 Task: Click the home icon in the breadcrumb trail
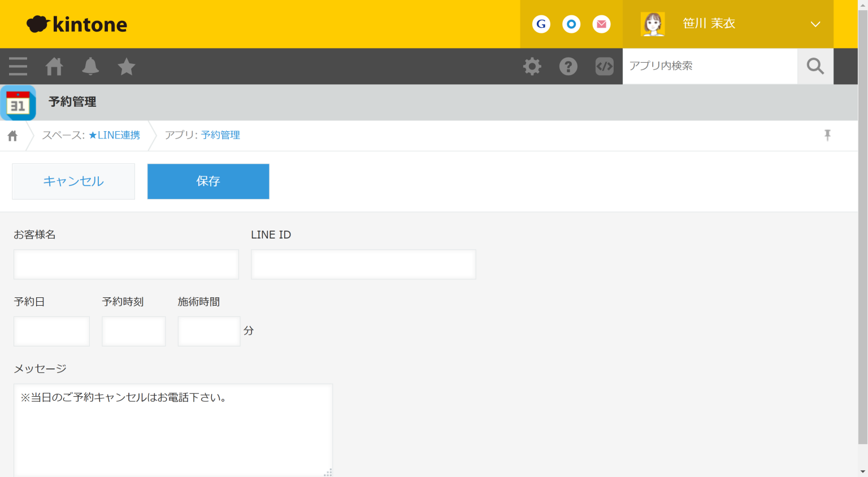coord(12,135)
